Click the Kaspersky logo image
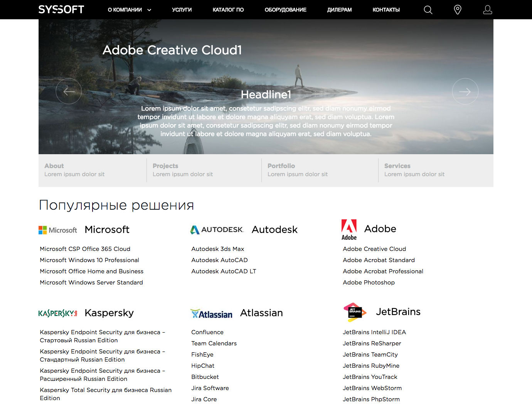The image size is (532, 414). point(58,313)
